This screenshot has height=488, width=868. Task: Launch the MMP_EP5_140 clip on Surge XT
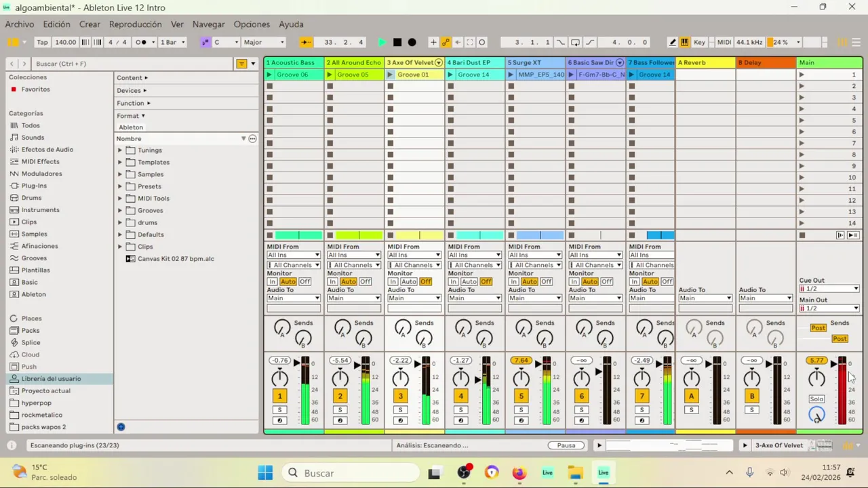[x=511, y=75]
